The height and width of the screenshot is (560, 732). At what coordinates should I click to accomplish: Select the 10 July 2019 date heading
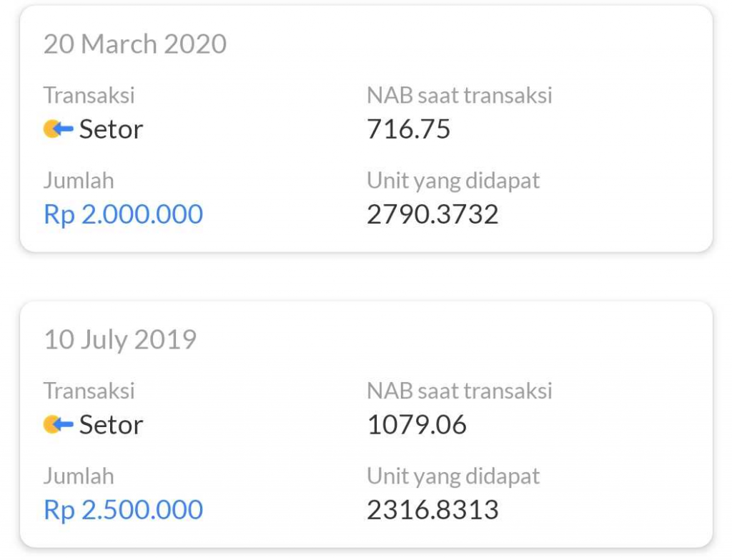120,339
